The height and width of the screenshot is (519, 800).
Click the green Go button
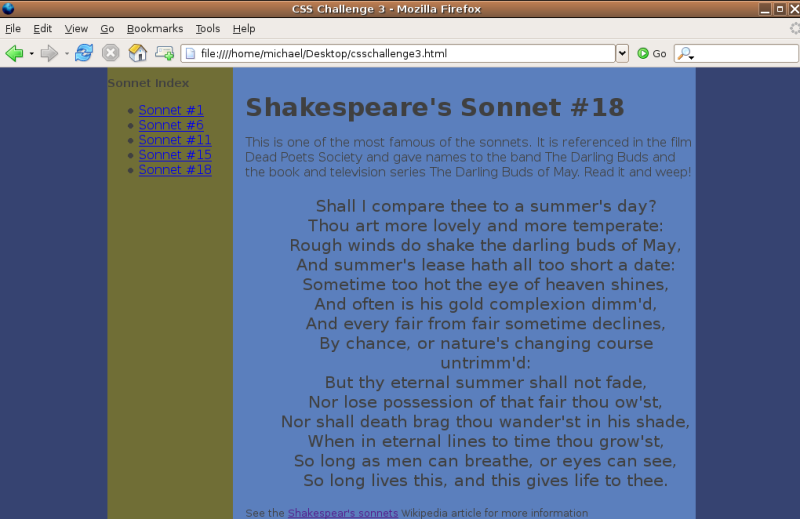pyautogui.click(x=652, y=54)
